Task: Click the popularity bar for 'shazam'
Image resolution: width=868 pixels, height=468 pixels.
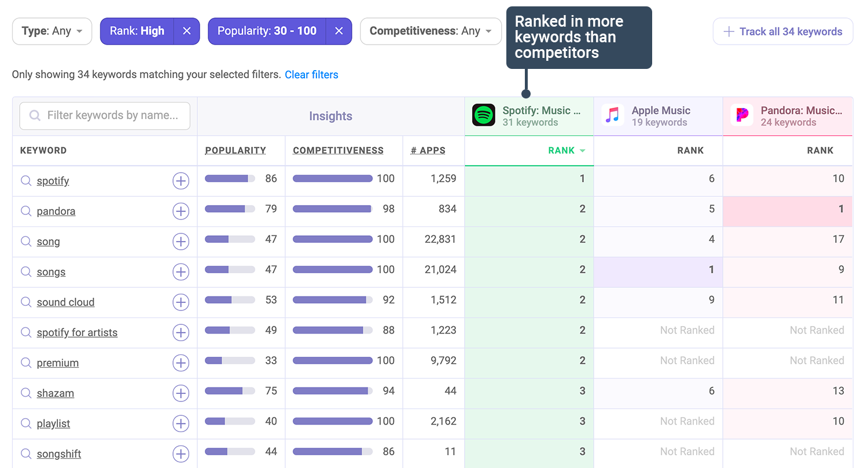Action: [x=229, y=390]
